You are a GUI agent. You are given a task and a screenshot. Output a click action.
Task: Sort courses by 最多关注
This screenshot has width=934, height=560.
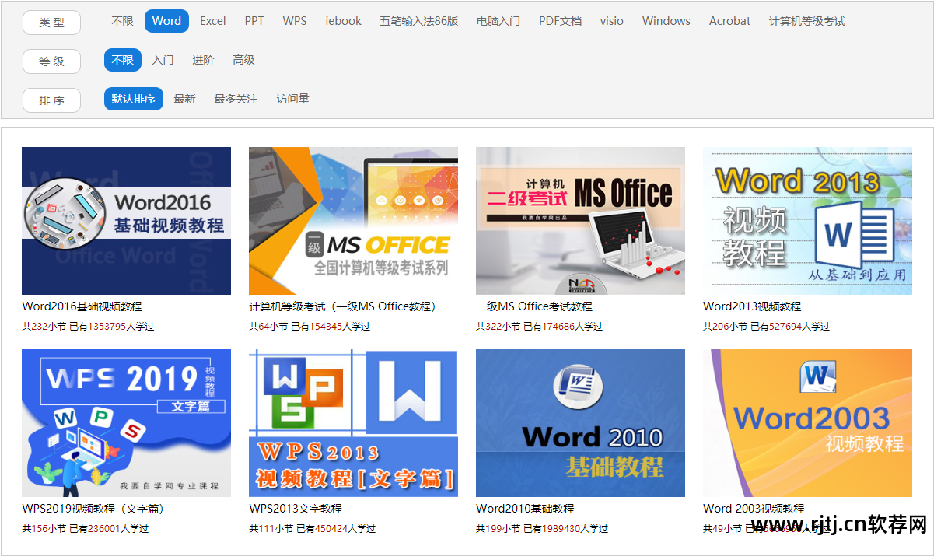point(236,99)
